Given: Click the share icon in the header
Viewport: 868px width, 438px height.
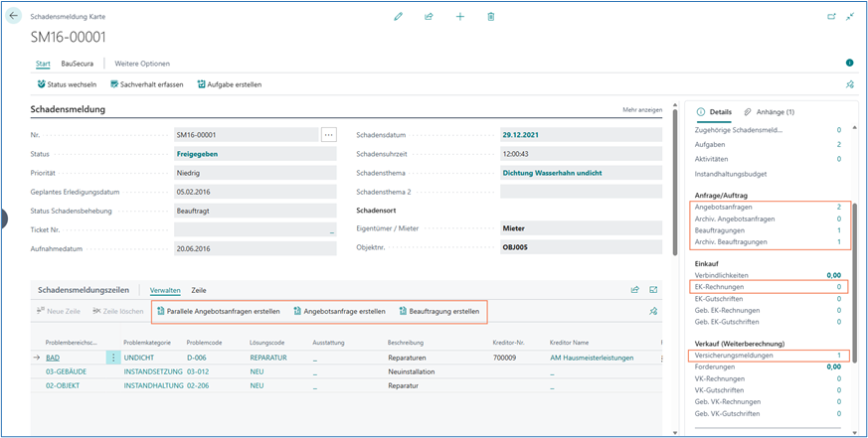Looking at the screenshot, I should 430,17.
